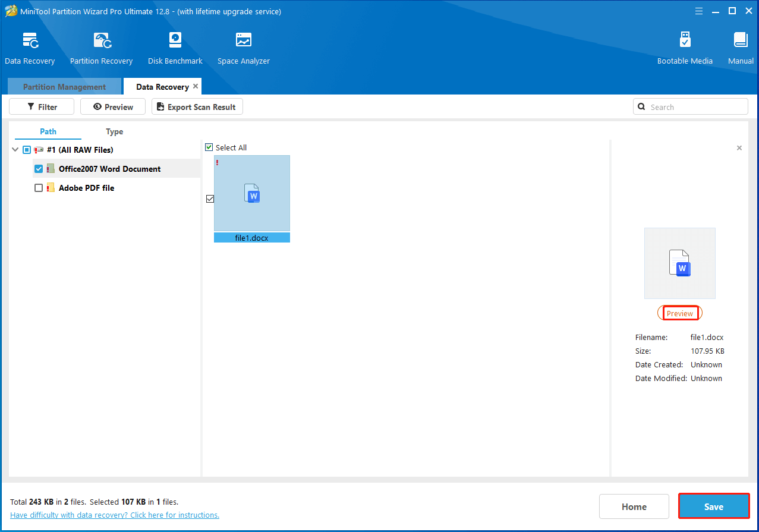
Task: Click the Preview button under the file thumbnail
Action: (x=680, y=313)
